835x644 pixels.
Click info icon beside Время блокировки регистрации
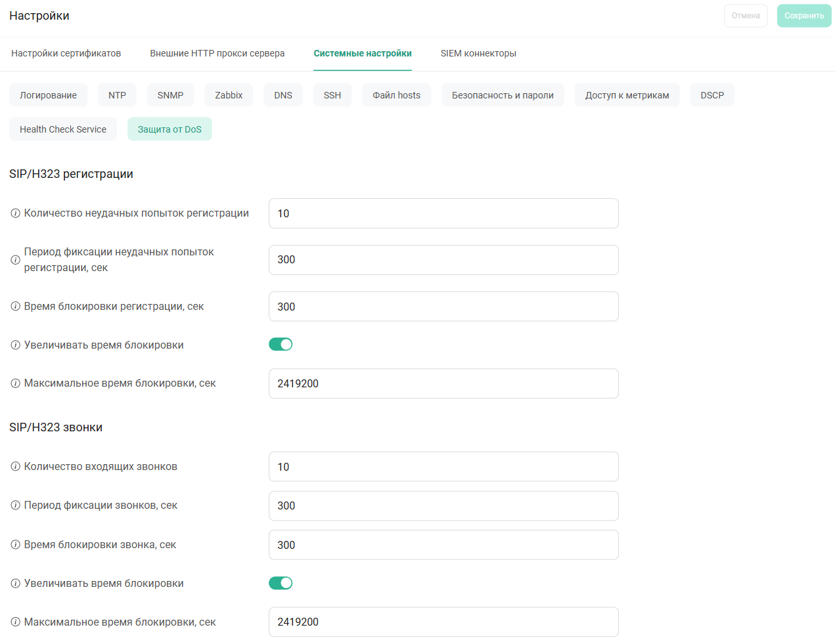15,307
